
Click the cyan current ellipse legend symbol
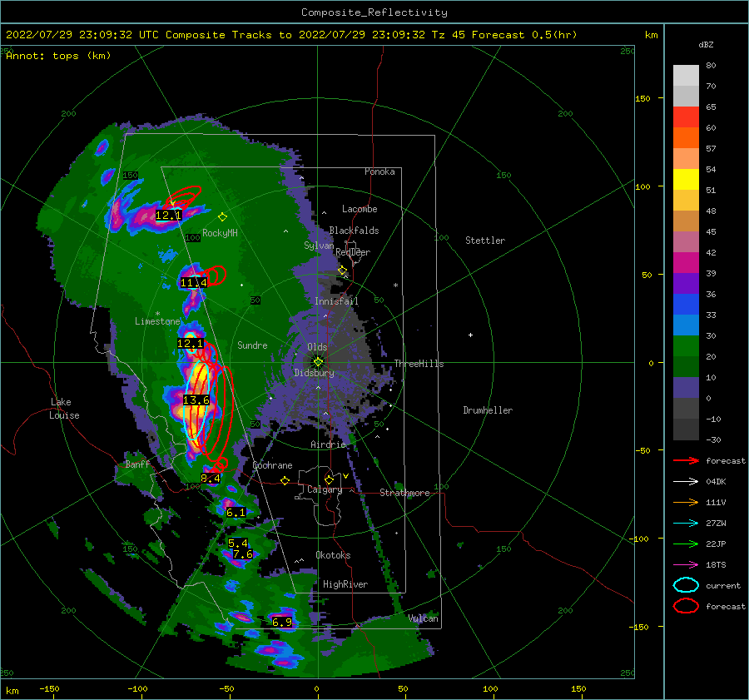click(686, 585)
